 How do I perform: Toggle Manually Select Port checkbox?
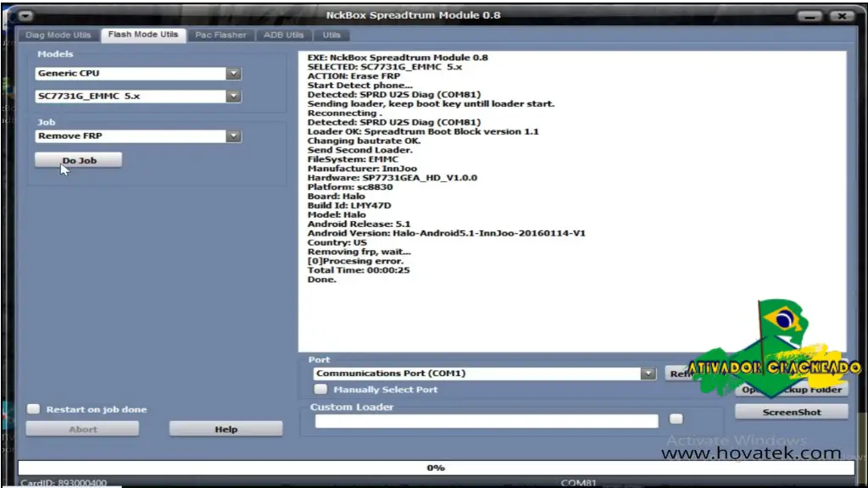(320, 389)
